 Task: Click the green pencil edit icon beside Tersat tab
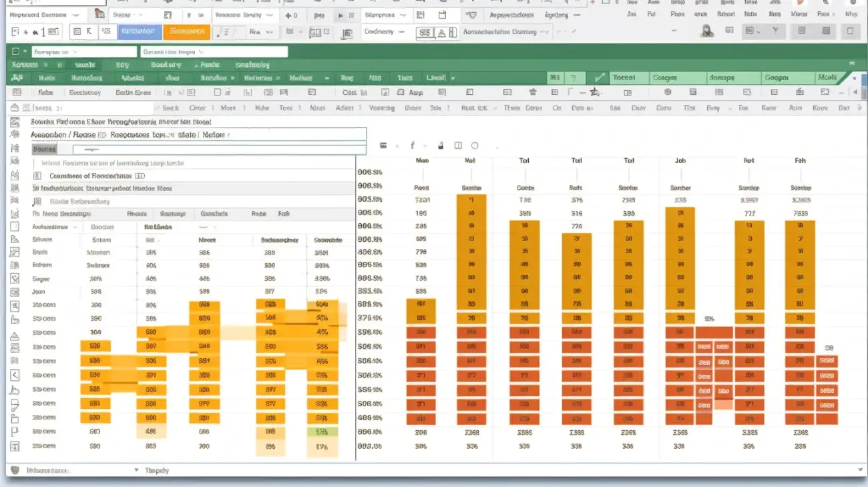click(599, 77)
